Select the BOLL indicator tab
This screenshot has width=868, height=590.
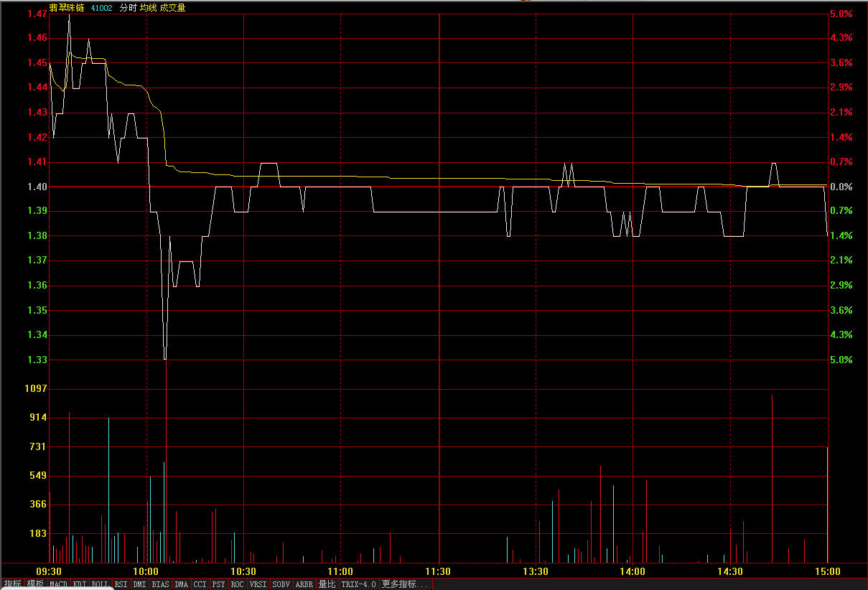tap(101, 584)
